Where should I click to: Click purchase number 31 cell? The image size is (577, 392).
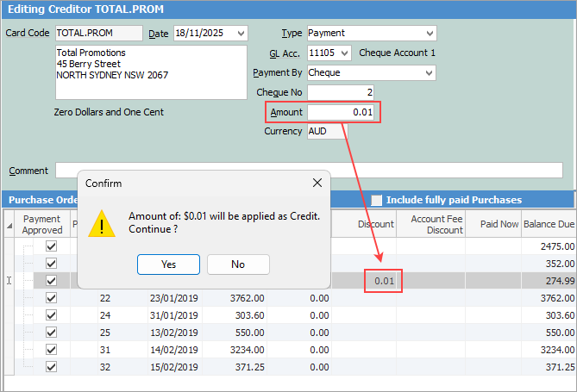coord(122,350)
